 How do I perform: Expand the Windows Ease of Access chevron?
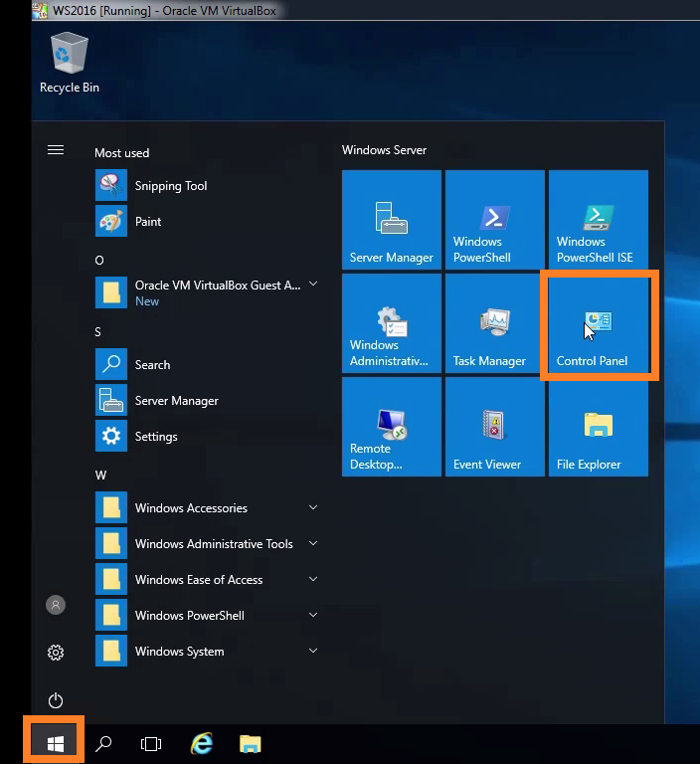[313, 579]
